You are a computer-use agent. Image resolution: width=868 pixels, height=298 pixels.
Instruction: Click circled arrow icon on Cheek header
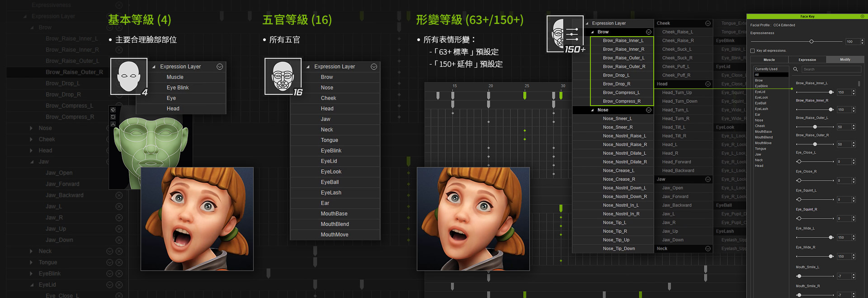[x=708, y=23]
